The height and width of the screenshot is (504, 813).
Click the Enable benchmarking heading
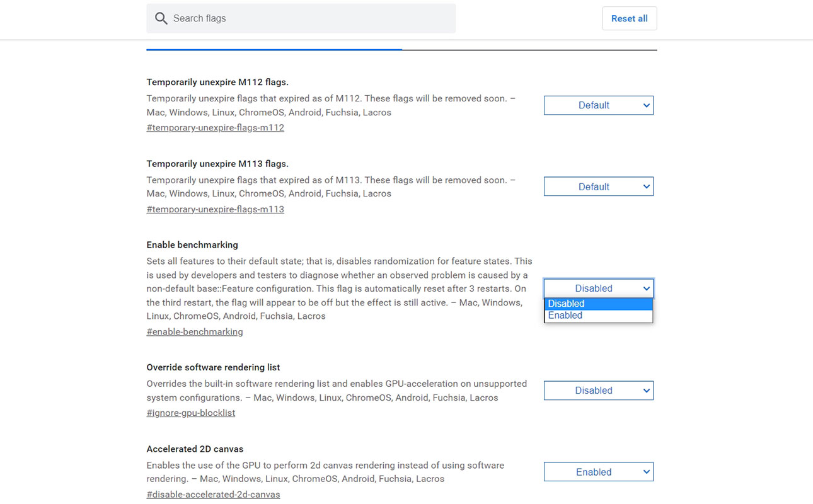click(x=192, y=244)
